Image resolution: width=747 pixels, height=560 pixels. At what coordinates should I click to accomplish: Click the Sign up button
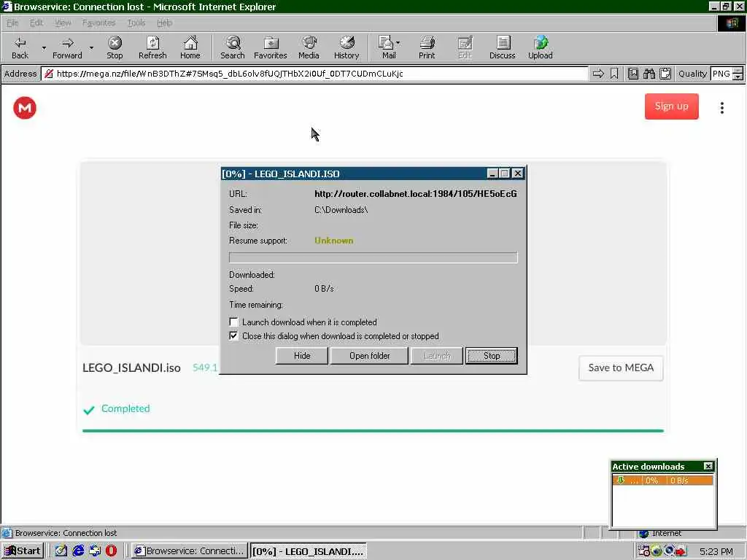click(x=672, y=106)
